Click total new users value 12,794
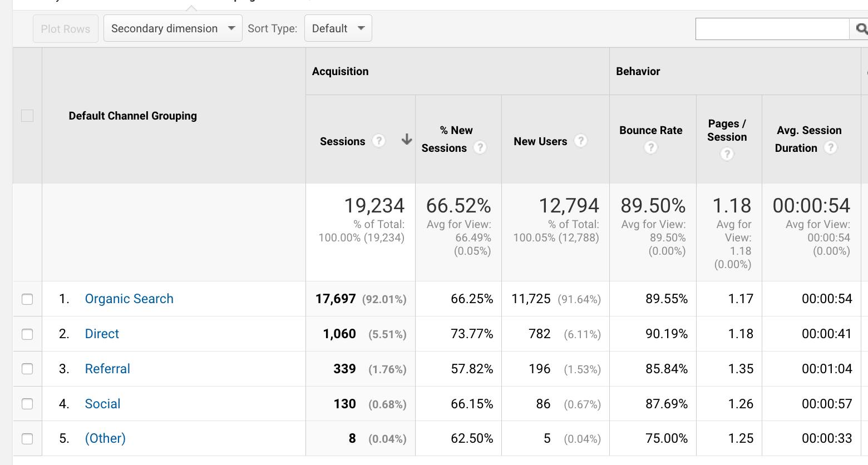The image size is (868, 465). coord(569,206)
